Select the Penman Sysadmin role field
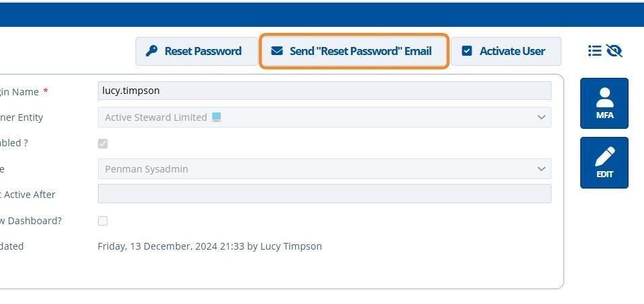 click(x=325, y=169)
